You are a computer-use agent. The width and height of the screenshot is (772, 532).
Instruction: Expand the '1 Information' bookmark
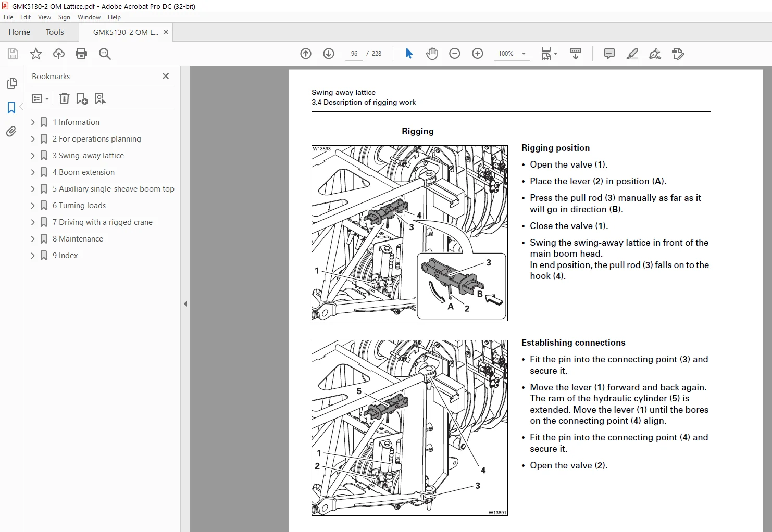(x=33, y=122)
